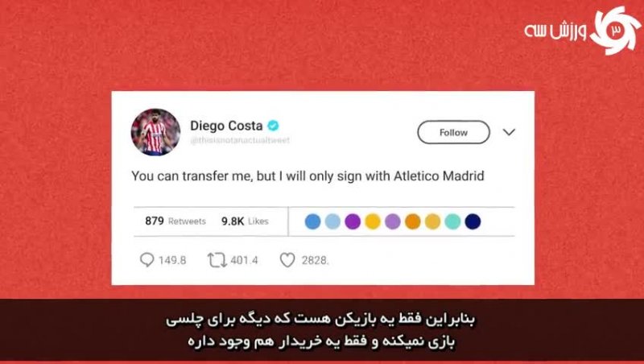Select the dark navy avatar circle

473,221
